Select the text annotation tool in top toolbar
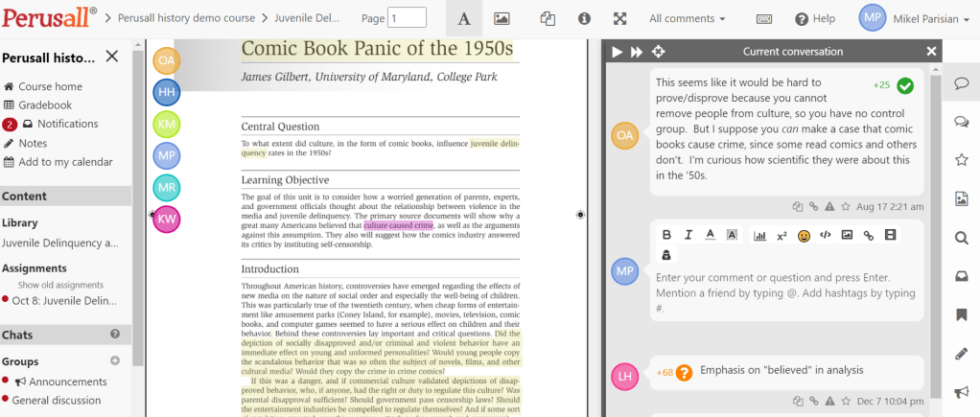Screen dimensions: 980x417 pyautogui.click(x=464, y=18)
